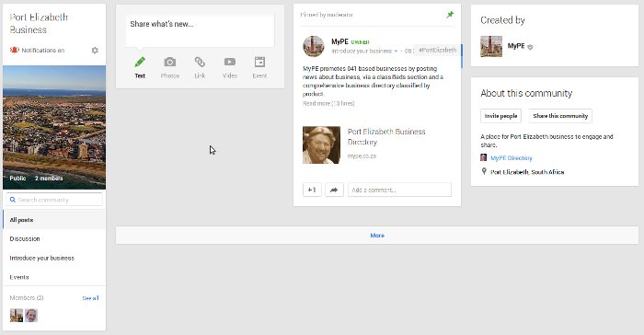Click the Public label on cover photo
This screenshot has height=335, width=644.
tap(17, 179)
